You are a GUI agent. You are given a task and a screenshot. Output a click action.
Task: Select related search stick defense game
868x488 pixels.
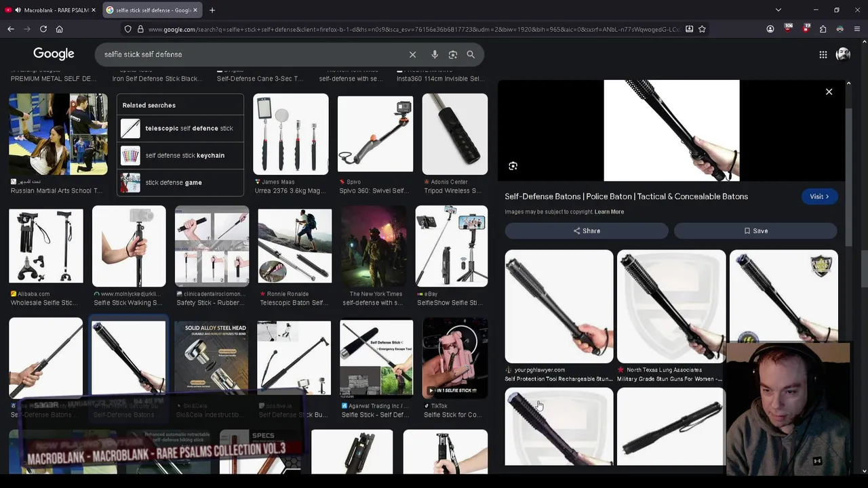click(x=180, y=182)
